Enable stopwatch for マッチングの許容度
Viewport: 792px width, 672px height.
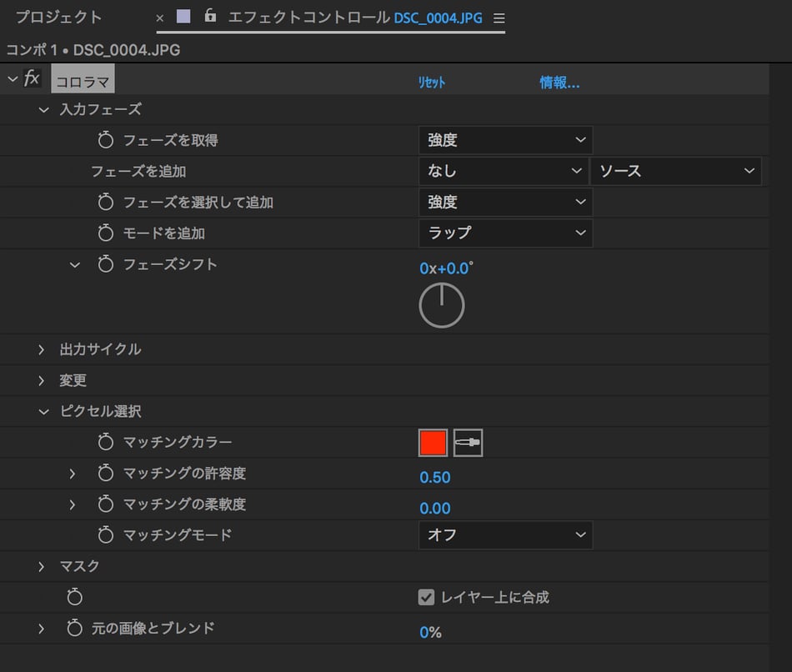(x=105, y=474)
